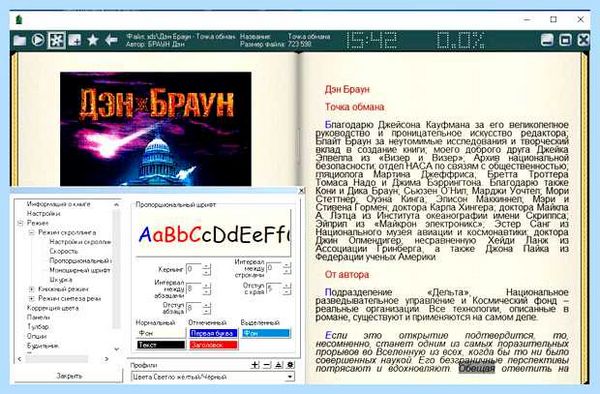This screenshot has height=394, width=600.
Task: Click the 15:42 clock display
Action: [x=371, y=40]
